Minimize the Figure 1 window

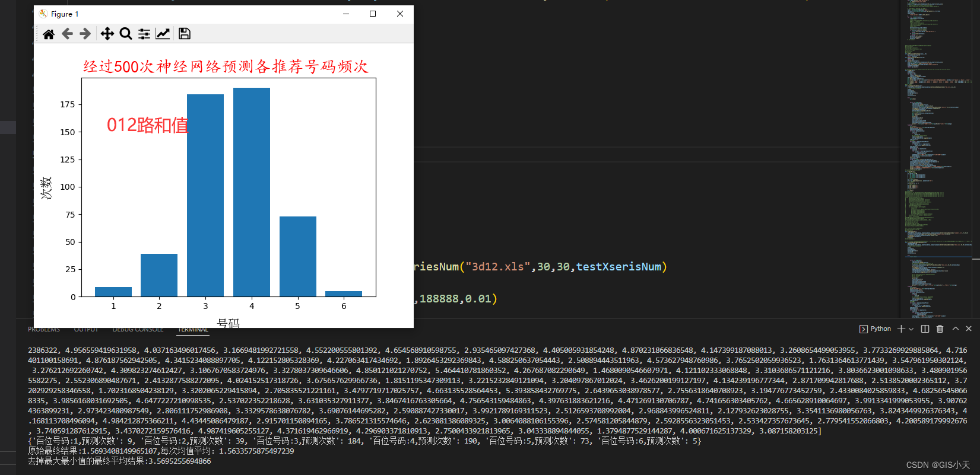(x=346, y=14)
